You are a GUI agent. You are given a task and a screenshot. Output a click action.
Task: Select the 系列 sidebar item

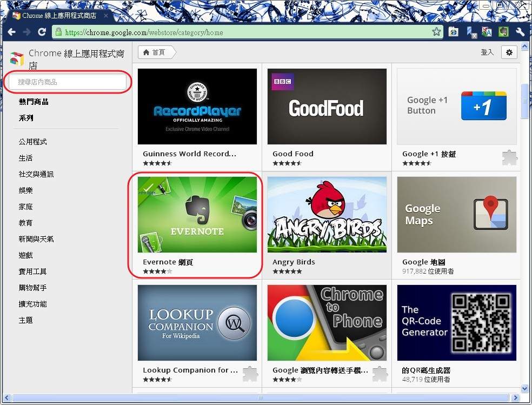(26, 118)
